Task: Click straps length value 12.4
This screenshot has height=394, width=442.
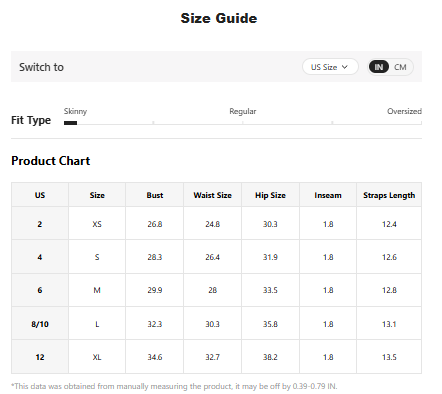Action: (x=389, y=224)
